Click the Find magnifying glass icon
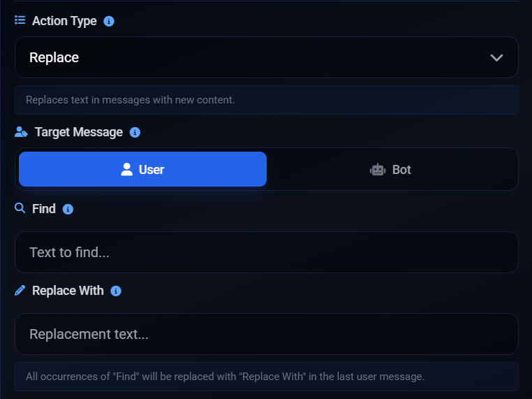The height and width of the screenshot is (399, 532). click(20, 208)
